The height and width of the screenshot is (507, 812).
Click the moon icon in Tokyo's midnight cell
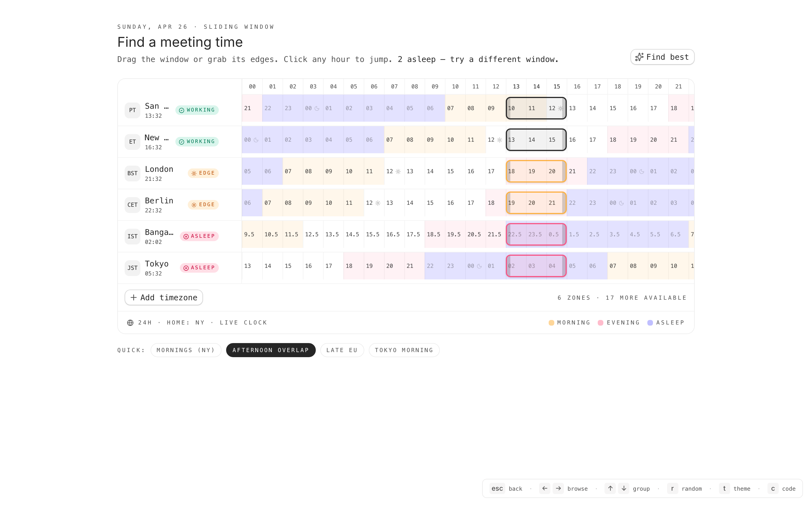pos(480,266)
